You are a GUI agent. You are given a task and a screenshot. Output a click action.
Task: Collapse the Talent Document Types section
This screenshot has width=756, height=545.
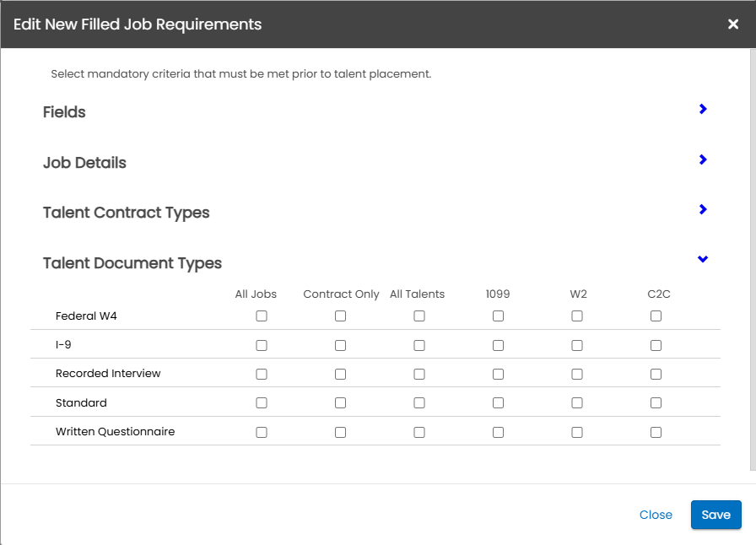click(x=703, y=260)
